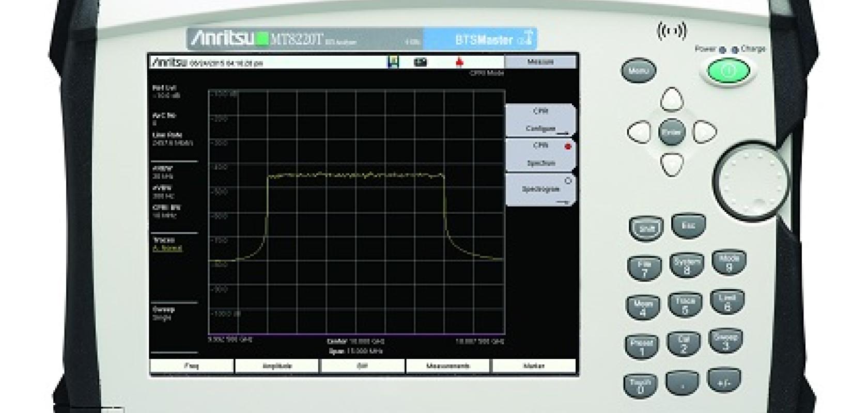This screenshot has height=413, width=868.
Task: Select the Spectrogram option
Action: coord(540,189)
